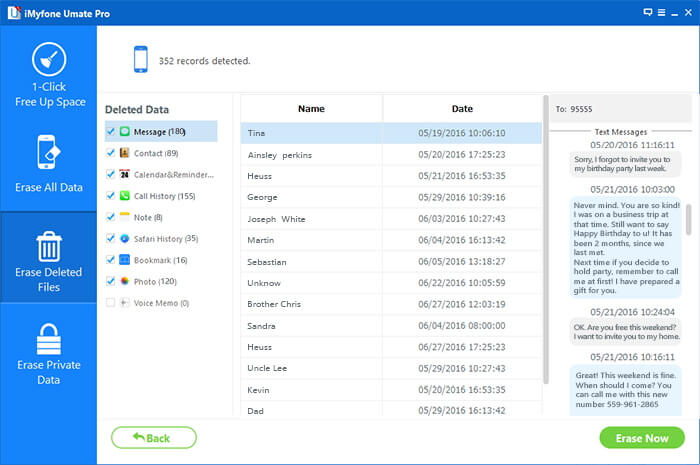
Task: Click the Contact book icon
Action: (125, 153)
